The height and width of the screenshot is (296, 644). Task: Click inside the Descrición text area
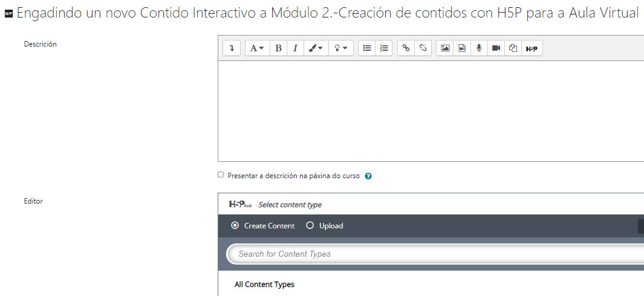pyautogui.click(x=431, y=111)
